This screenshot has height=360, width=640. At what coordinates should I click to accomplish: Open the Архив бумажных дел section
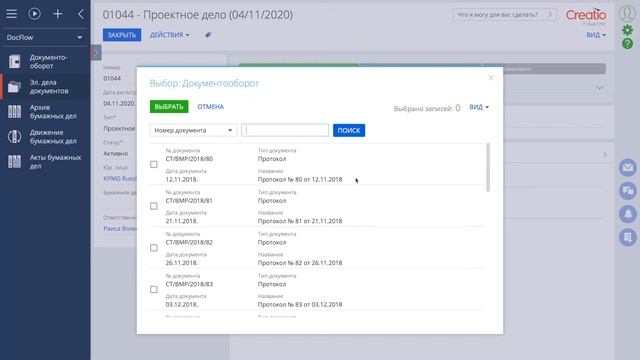pyautogui.click(x=45, y=111)
